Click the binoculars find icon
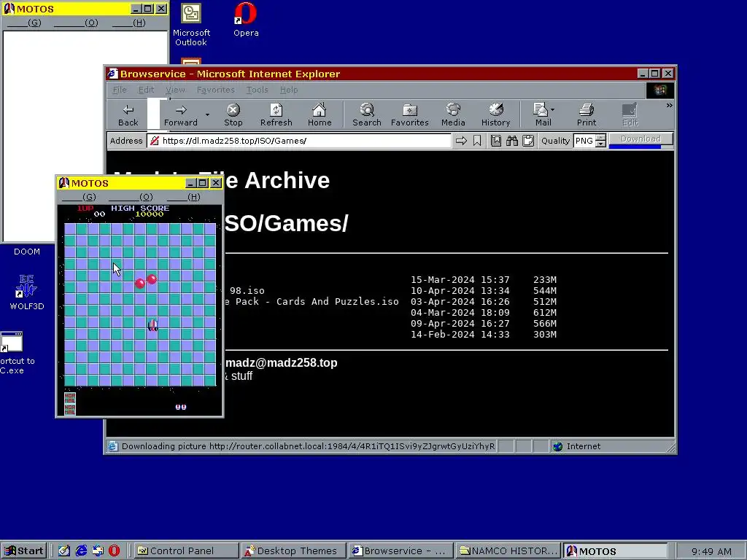Viewport: 747px width, 560px height. click(x=512, y=141)
